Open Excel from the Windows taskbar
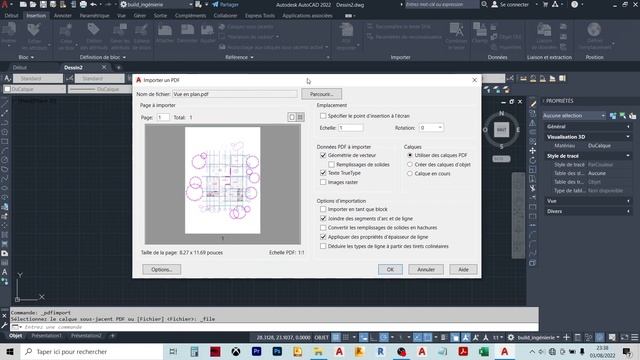 click(x=484, y=351)
